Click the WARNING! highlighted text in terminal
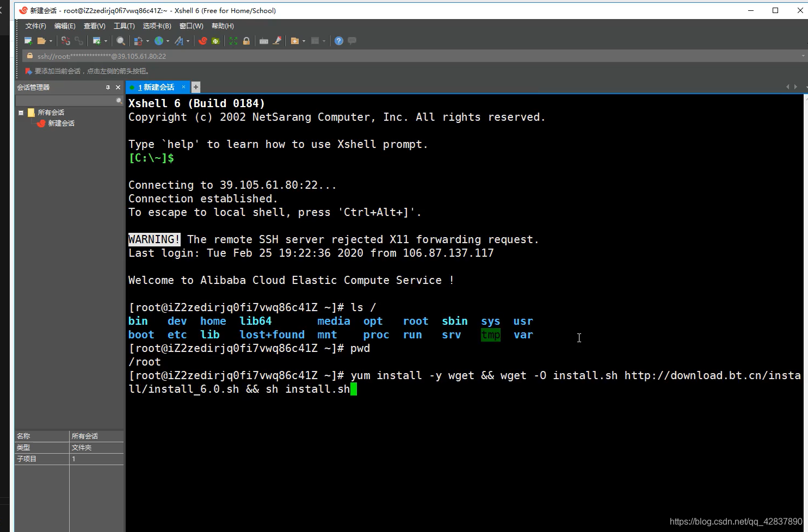The height and width of the screenshot is (532, 808). [155, 239]
